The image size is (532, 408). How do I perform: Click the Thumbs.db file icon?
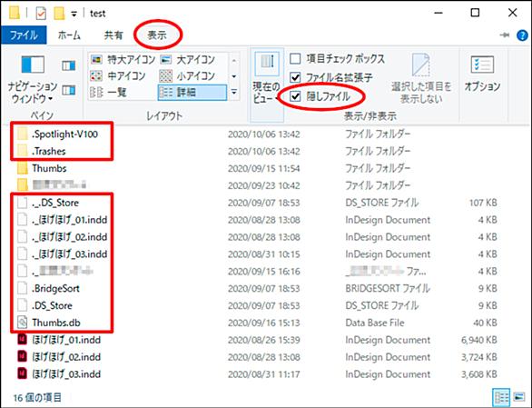click(22, 323)
